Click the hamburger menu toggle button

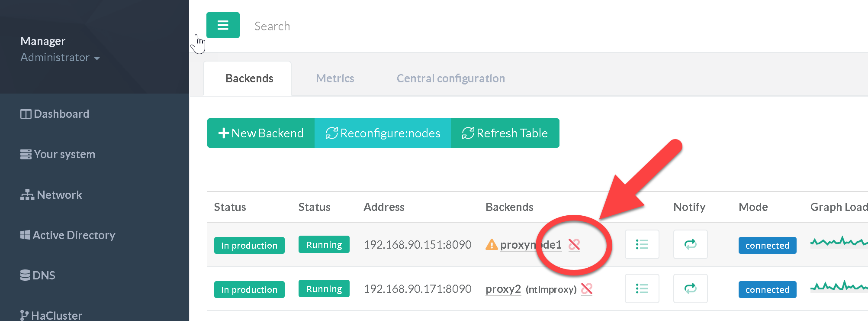pos(223,25)
